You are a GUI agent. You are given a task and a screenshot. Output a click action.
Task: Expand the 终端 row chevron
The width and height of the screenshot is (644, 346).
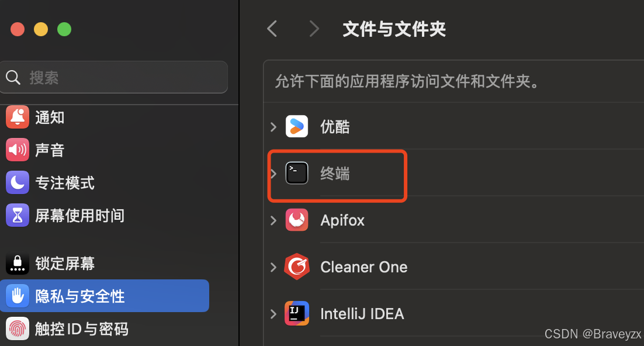(x=273, y=174)
